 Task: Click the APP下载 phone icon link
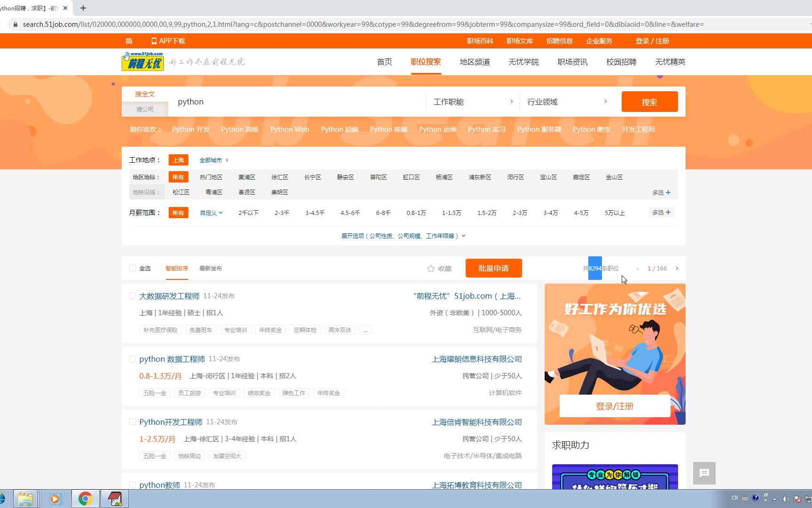168,41
